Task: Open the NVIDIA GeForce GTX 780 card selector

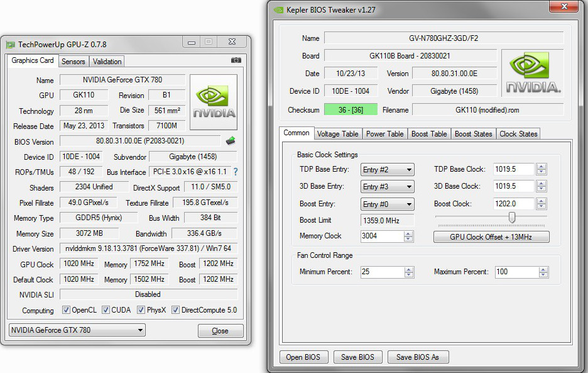Action: pyautogui.click(x=77, y=330)
